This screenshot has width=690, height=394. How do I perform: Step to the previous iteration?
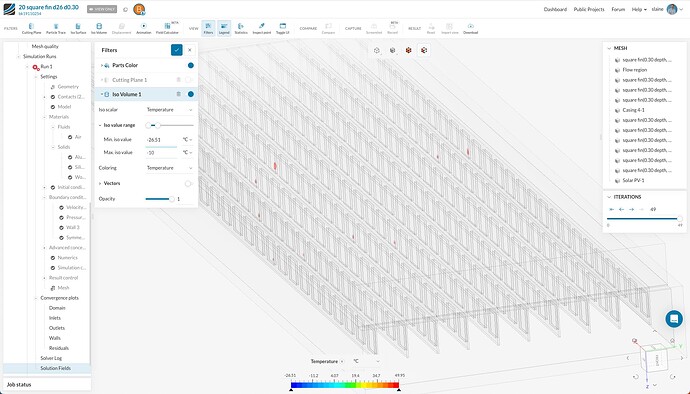click(621, 210)
